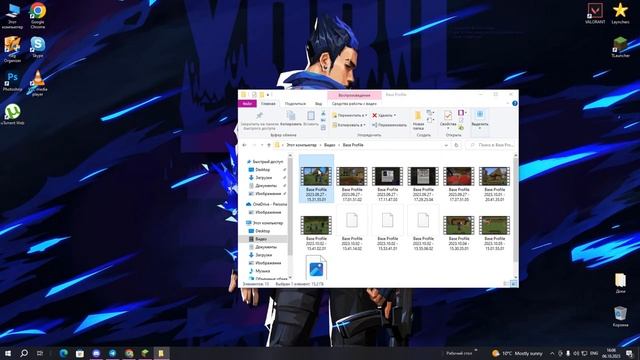Open recent locations dropdown beside forward arrow
Viewport: 640px width, 360px height.
[x=262, y=145]
